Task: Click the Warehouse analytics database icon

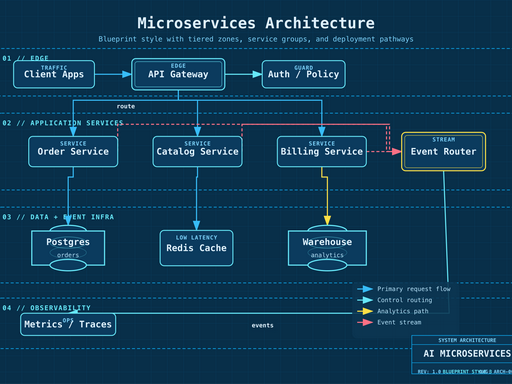Action: coord(327,248)
